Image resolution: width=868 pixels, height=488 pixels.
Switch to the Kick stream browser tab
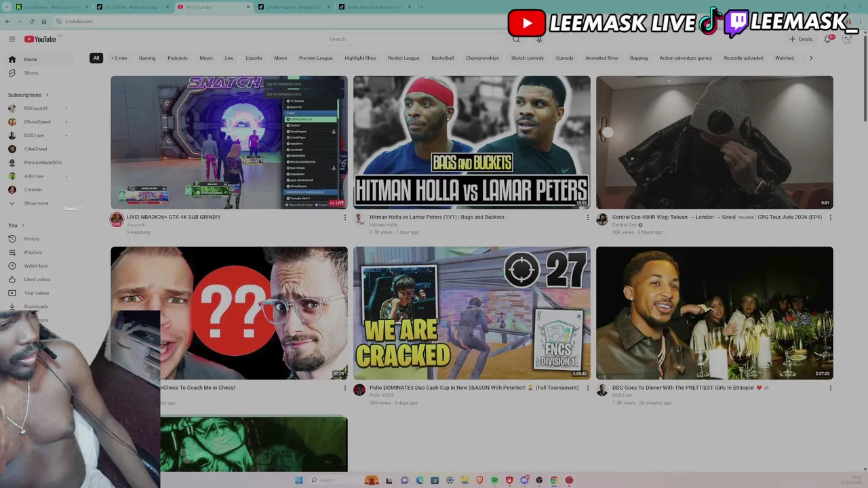[x=51, y=7]
